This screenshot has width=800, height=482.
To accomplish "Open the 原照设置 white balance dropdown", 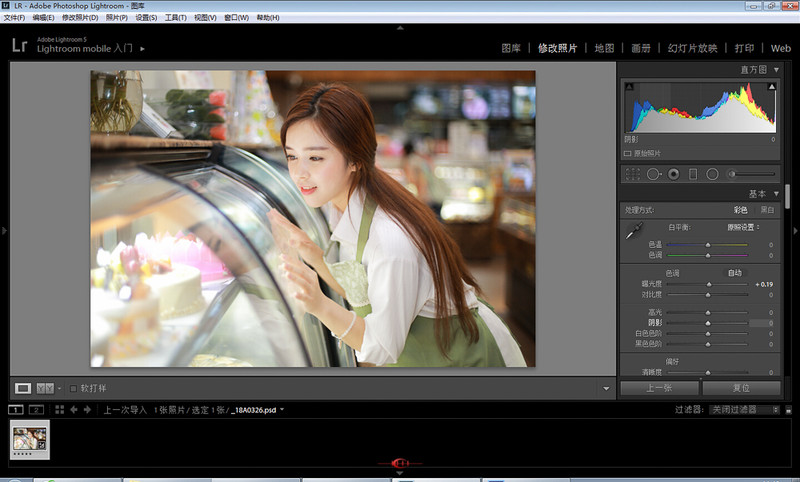I will click(x=743, y=227).
